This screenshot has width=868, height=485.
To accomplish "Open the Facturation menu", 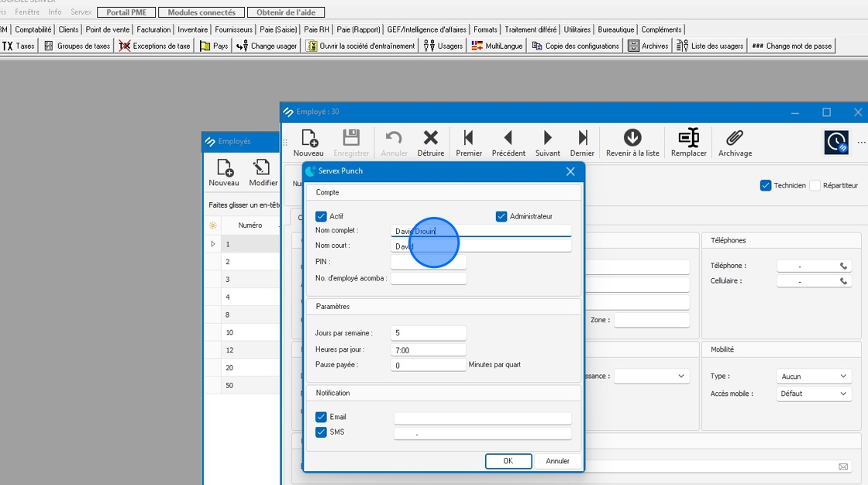I will tap(153, 29).
